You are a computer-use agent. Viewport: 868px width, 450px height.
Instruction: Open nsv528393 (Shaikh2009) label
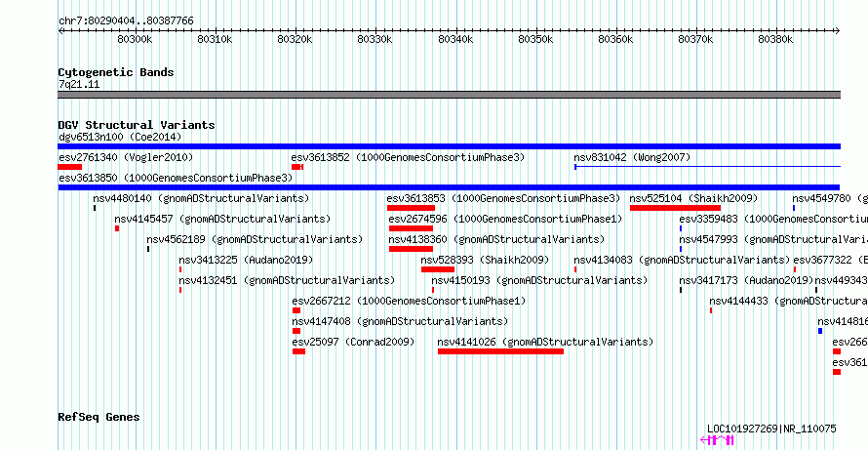(485, 260)
